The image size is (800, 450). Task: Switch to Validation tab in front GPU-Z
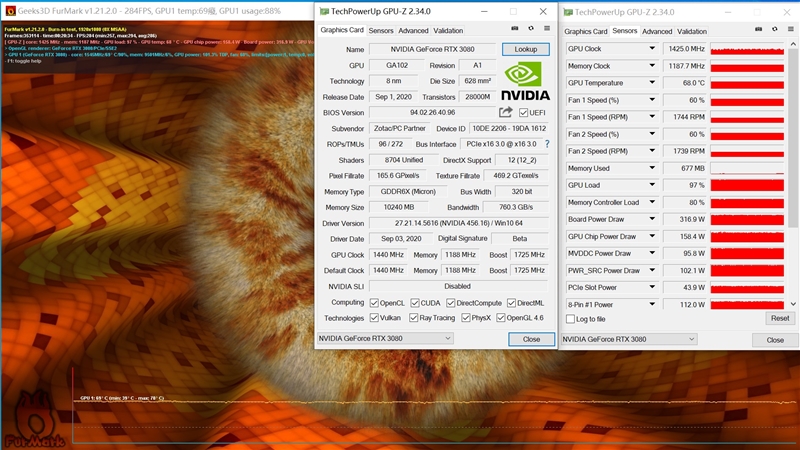(448, 31)
